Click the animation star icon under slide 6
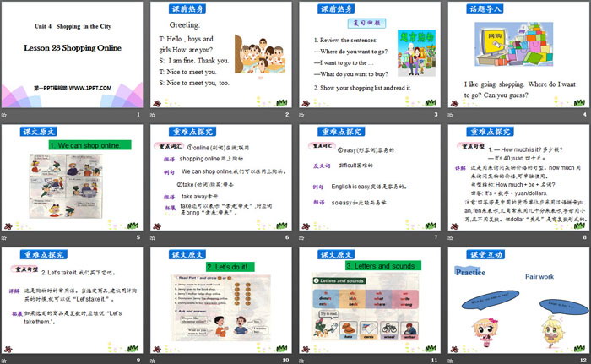Viewport: 591px width, 364px height. click(153, 237)
